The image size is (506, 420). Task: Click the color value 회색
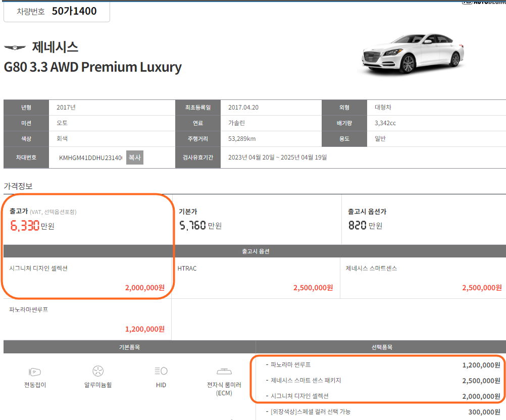click(x=62, y=139)
